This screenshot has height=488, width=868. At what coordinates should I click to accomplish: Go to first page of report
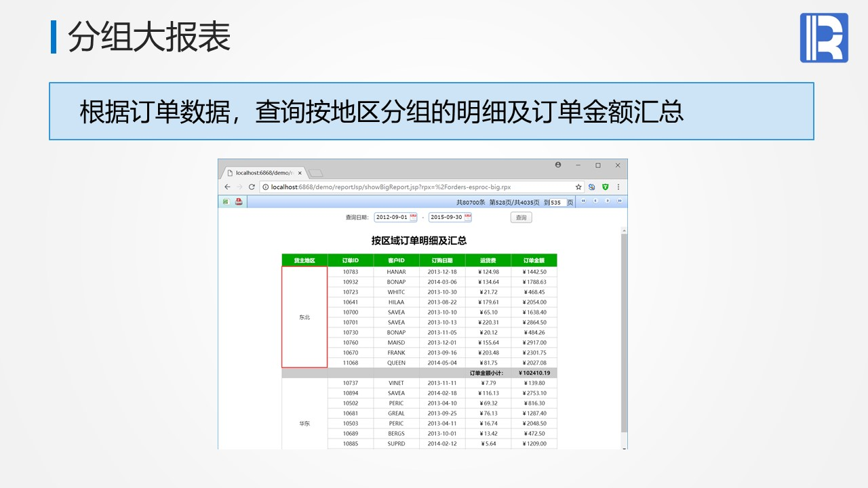point(583,201)
